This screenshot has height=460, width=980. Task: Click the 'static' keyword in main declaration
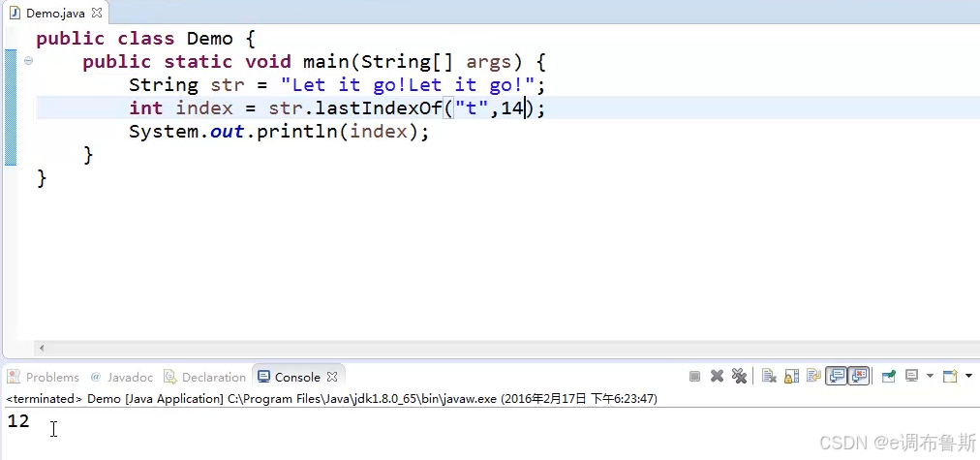(199, 61)
